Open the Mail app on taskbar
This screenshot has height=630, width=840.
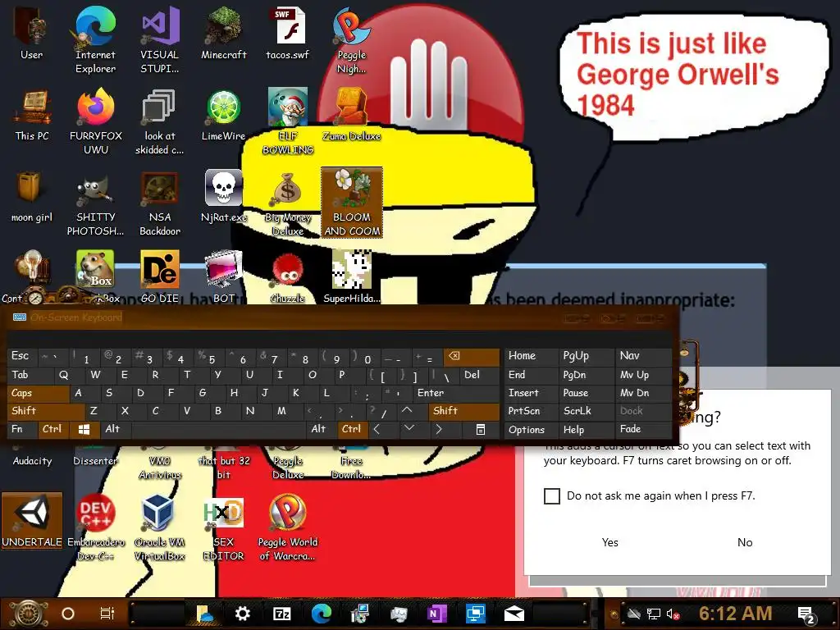point(514,614)
